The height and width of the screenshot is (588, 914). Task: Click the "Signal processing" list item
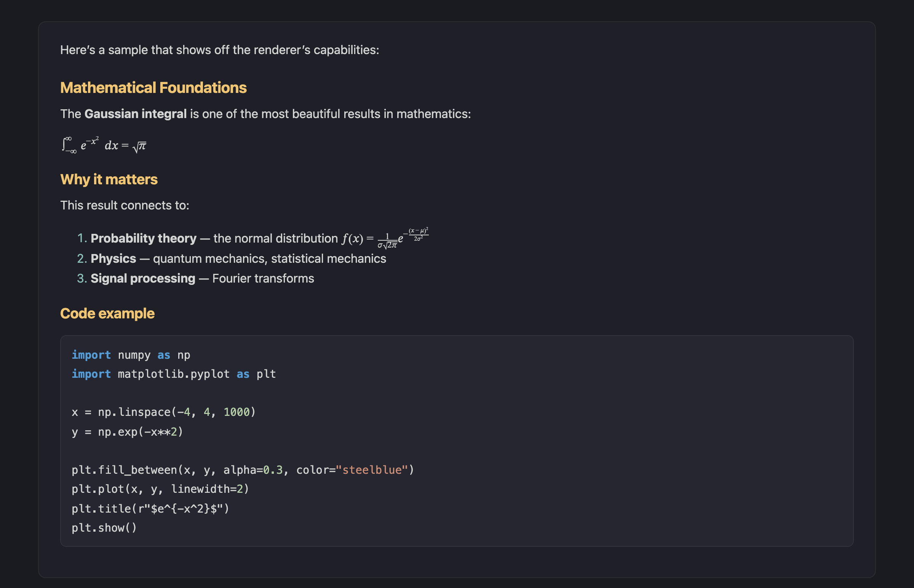pos(195,278)
